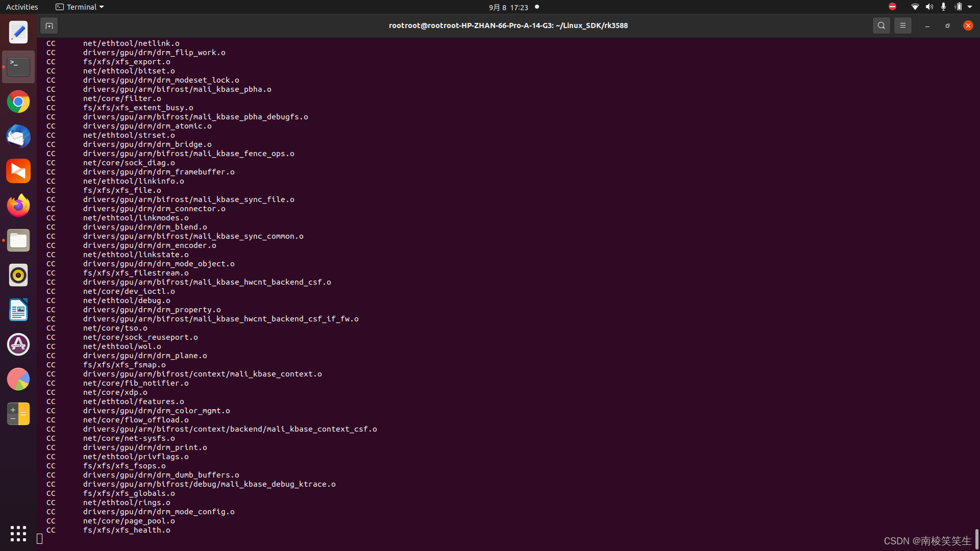This screenshot has height=551, width=980.
Task: Show all applications grid
Action: [x=18, y=534]
